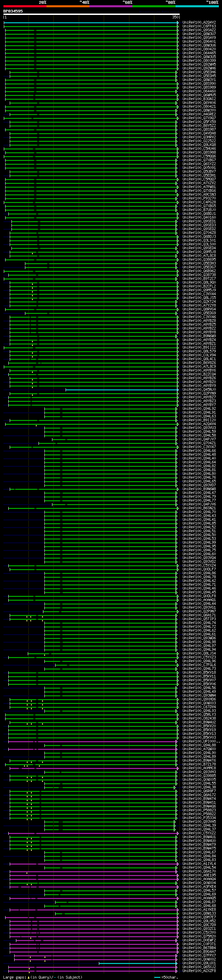This screenshot has height=980, width=222.
Task: Click the cyan alignment bar for UniRef100_A2Q4V2
Action: coord(91,23)
